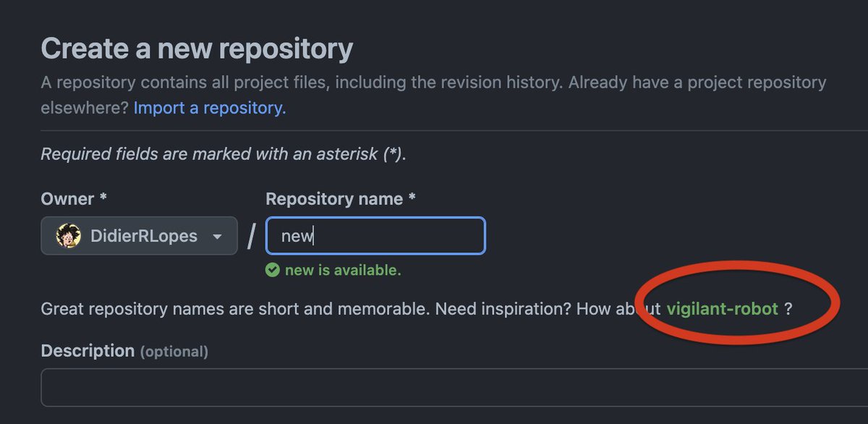This screenshot has height=424, width=868.
Task: Click the Required fields asterisk note
Action: 224,154
